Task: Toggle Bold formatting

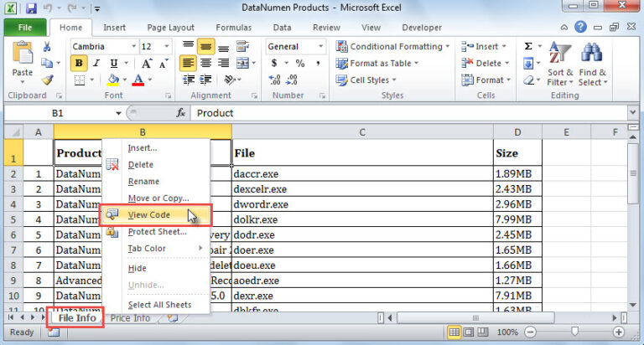Action: 79,63
